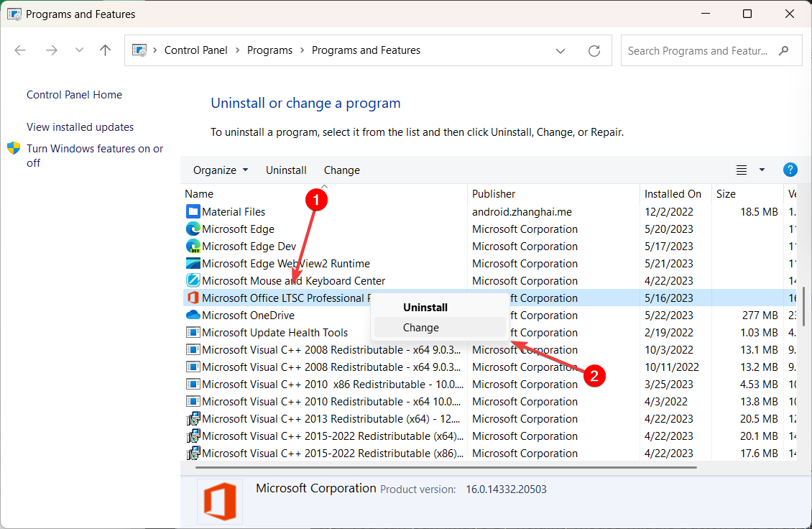This screenshot has height=529, width=812.
Task: Open the address bar history dropdown
Action: tap(560, 51)
